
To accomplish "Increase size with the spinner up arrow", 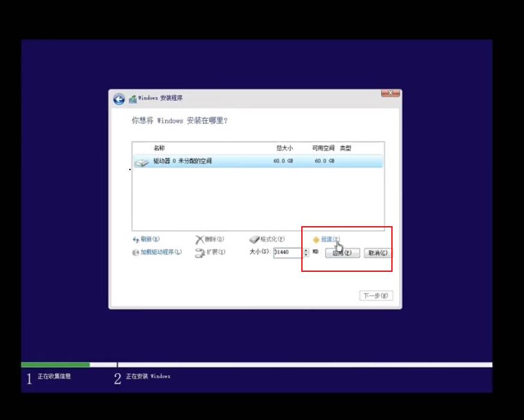I will (x=306, y=250).
